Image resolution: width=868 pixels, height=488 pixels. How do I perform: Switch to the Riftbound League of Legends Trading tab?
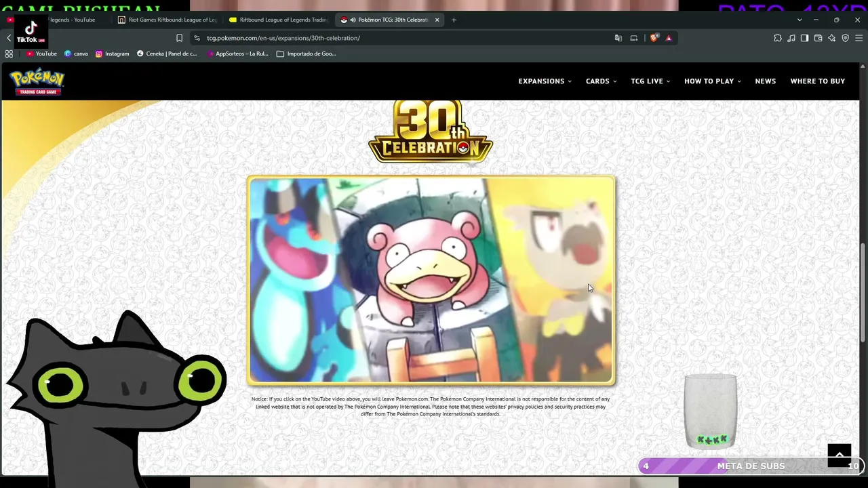tap(278, 20)
